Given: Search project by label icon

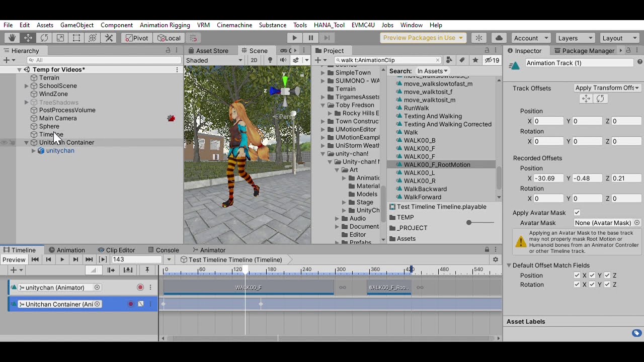Looking at the screenshot, I should 462,60.
